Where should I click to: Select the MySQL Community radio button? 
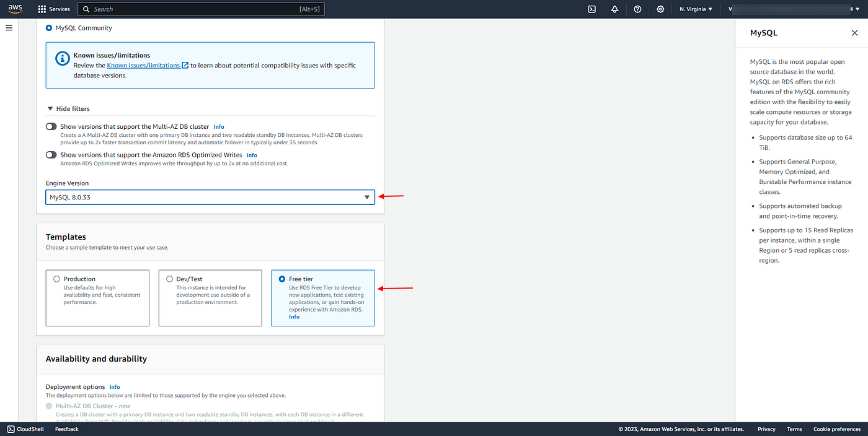pos(49,28)
